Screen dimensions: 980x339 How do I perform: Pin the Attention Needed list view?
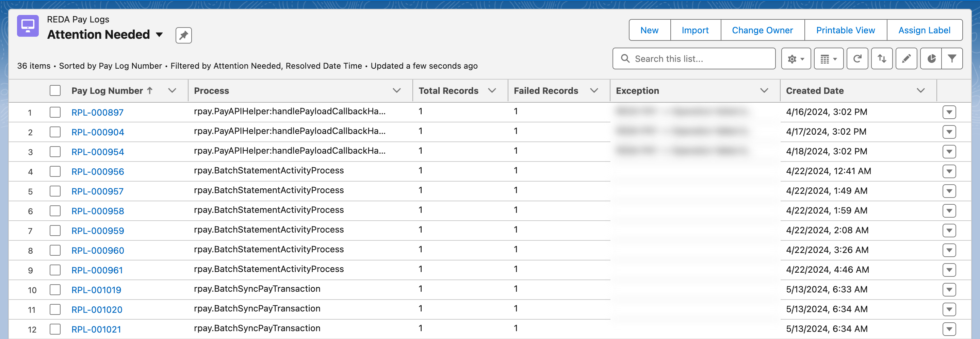(183, 35)
